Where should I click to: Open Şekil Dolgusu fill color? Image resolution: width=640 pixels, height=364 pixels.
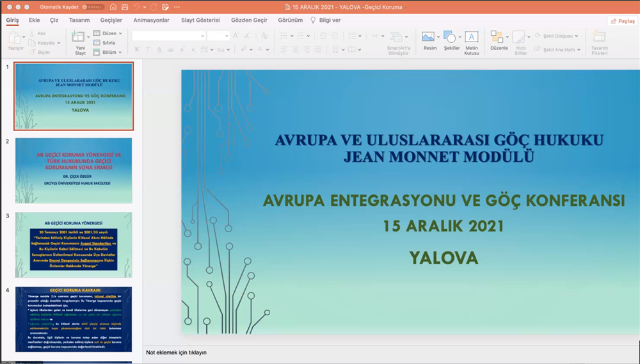[556, 36]
